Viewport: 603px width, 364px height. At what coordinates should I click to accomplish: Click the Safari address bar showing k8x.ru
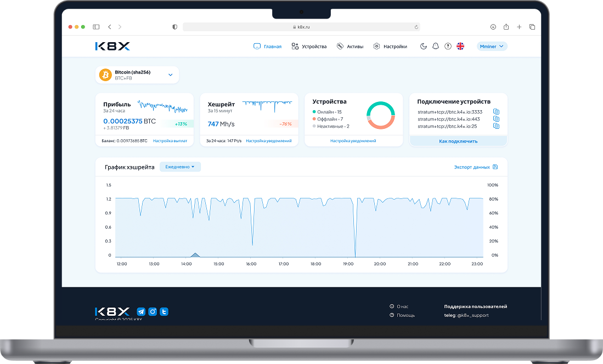pos(302,27)
